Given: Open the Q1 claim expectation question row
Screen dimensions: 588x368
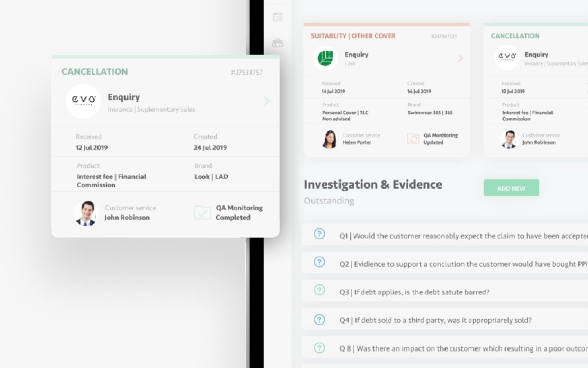Looking at the screenshot, I should pos(461,236).
